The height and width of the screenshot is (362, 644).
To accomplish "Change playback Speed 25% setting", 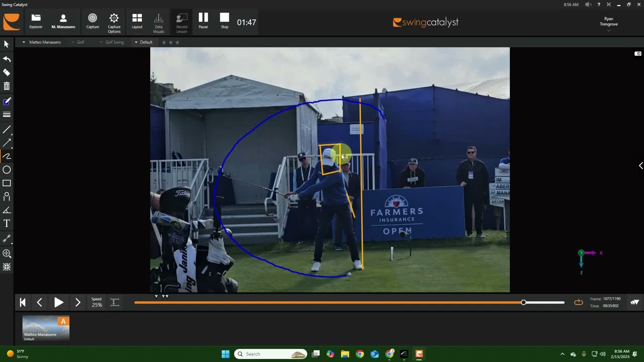I will point(97,302).
